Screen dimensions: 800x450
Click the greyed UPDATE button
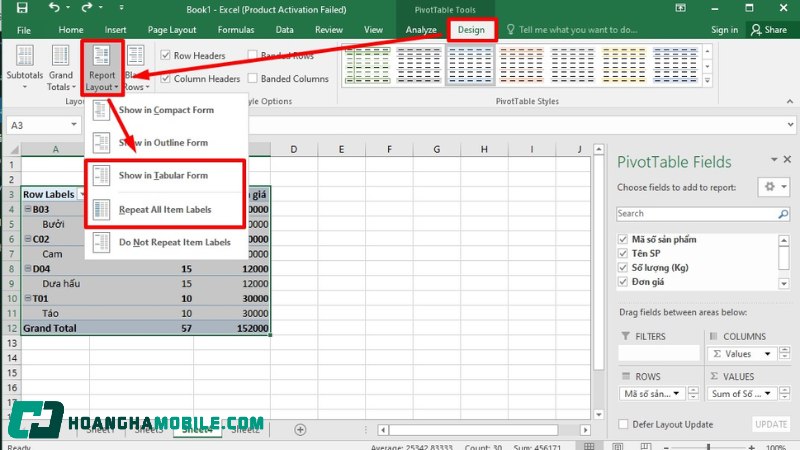771,424
